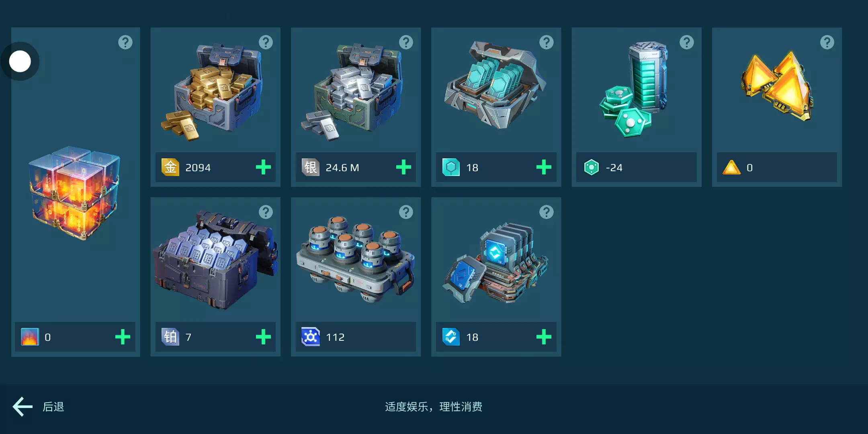The image size is (868, 434).
Task: View help for the green hexagon tokens card
Action: pos(687,42)
